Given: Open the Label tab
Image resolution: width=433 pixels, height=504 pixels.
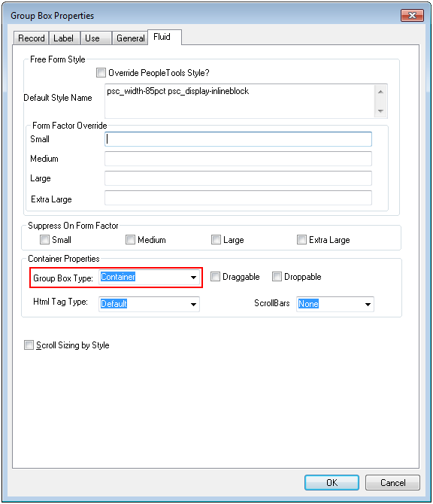Looking at the screenshot, I should [x=64, y=38].
